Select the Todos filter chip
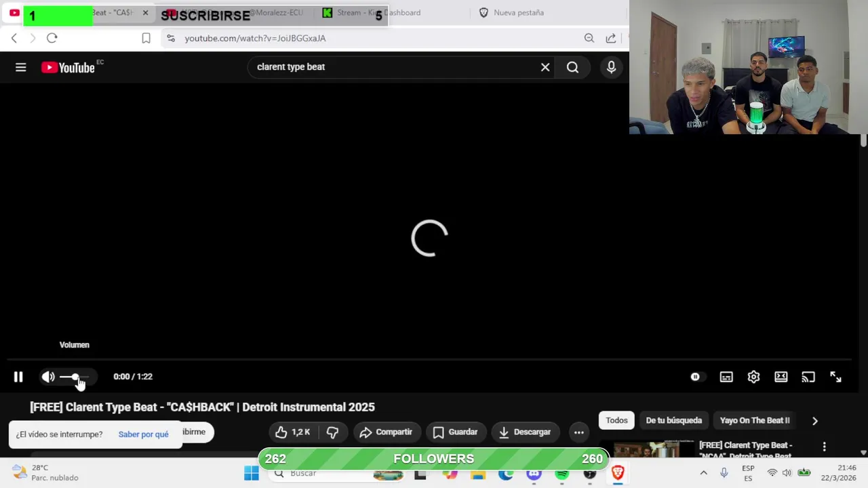Image resolution: width=868 pixels, height=488 pixels. (616, 420)
